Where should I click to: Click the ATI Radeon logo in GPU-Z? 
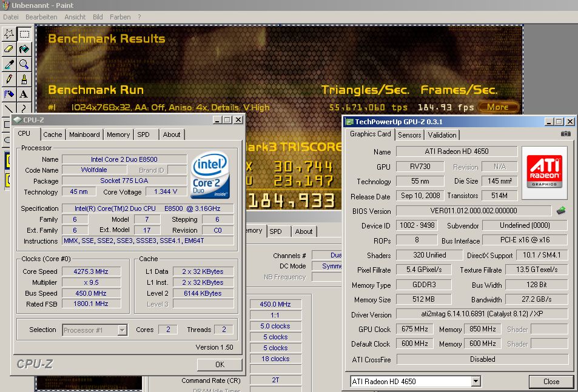(545, 172)
